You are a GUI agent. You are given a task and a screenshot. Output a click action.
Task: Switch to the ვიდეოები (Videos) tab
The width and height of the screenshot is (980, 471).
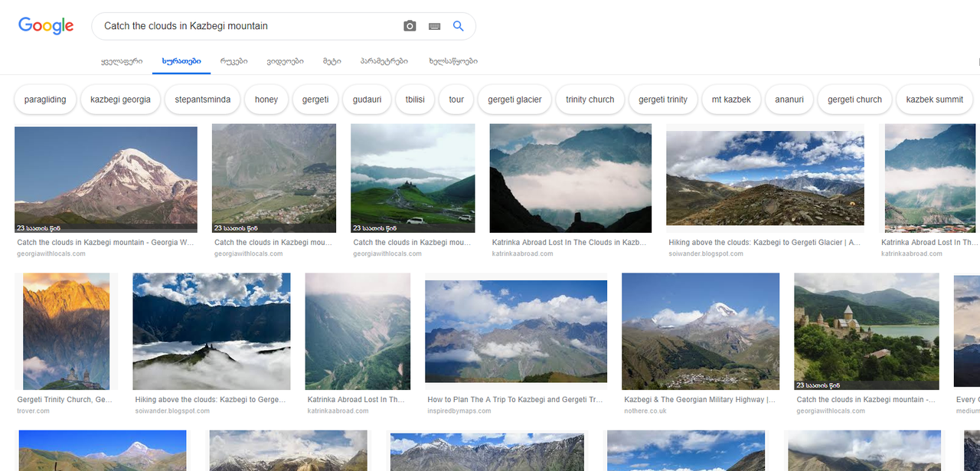tap(285, 61)
